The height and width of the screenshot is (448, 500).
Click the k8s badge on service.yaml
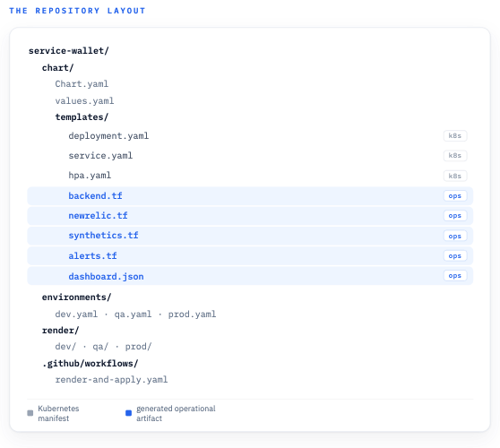455,156
